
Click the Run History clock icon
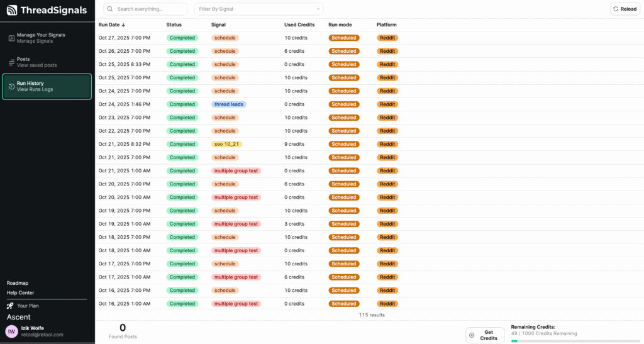point(11,86)
